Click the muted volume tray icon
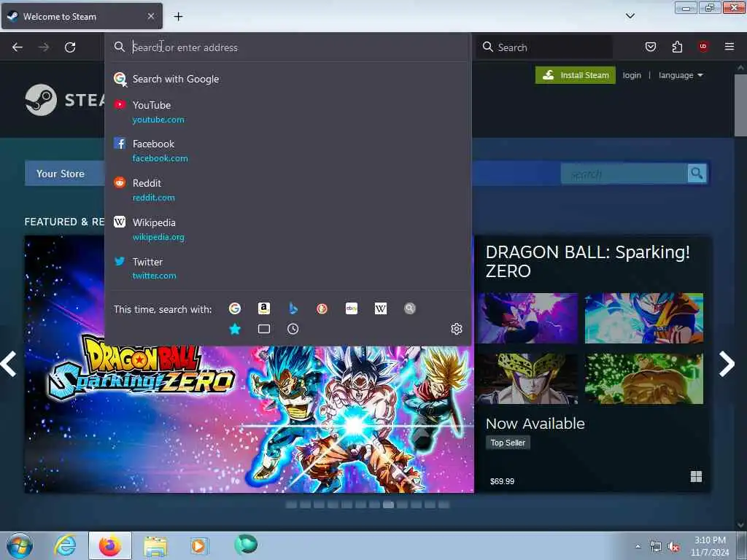The width and height of the screenshot is (747, 560). pyautogui.click(x=673, y=547)
